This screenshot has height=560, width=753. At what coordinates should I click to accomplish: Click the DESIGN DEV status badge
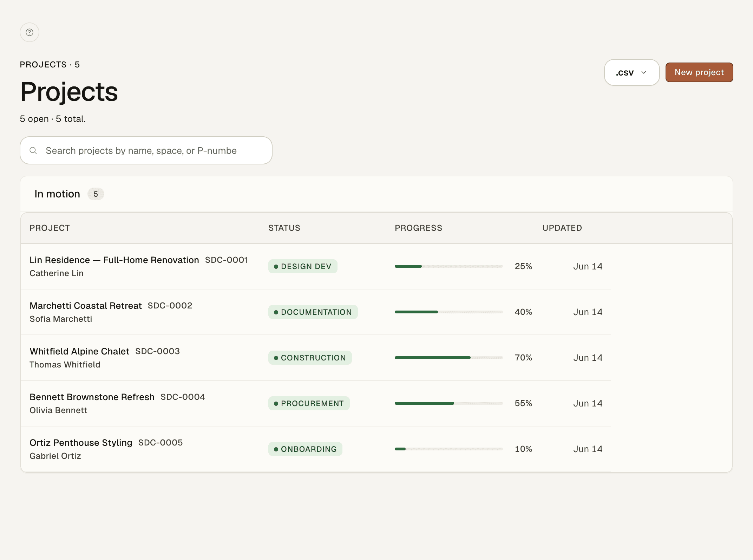pos(303,266)
